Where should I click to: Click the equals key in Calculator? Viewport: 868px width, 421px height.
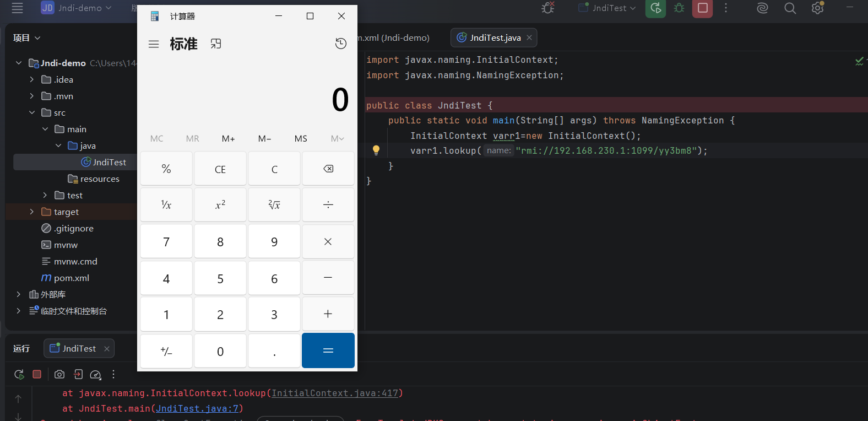[328, 350]
